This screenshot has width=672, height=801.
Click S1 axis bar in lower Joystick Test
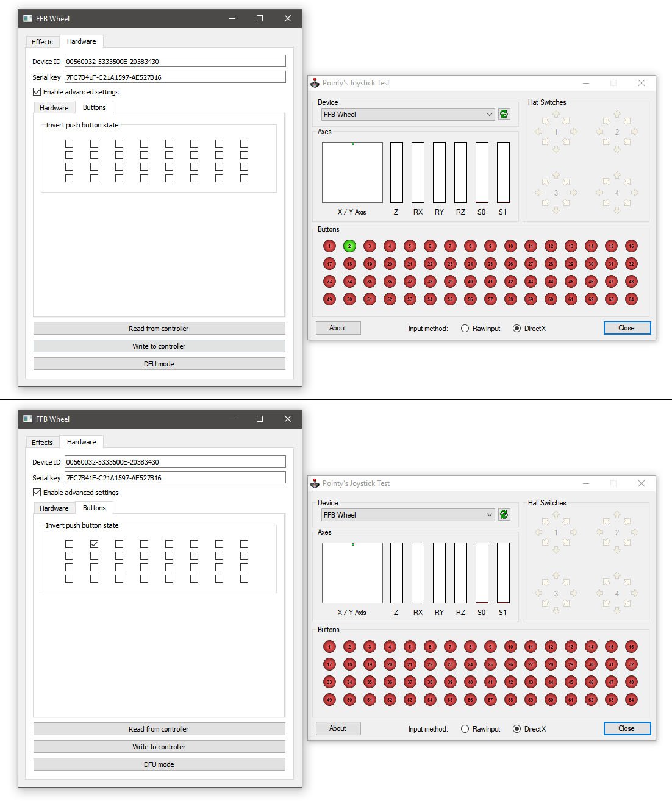(x=503, y=573)
